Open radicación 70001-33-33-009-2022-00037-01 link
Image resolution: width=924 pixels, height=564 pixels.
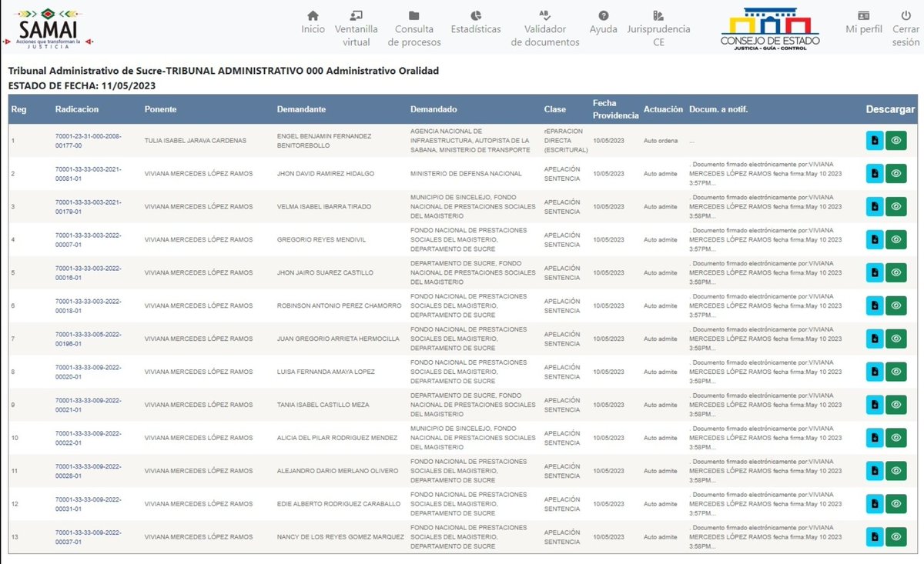point(89,537)
